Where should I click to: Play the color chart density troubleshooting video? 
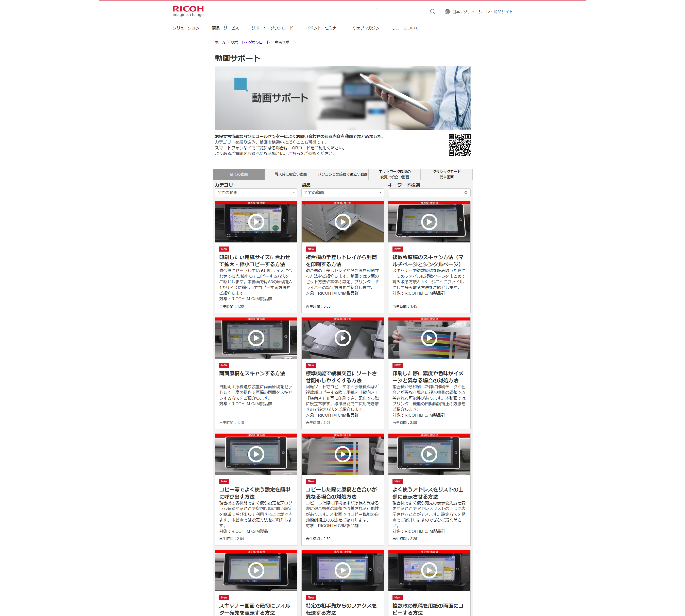point(429,338)
